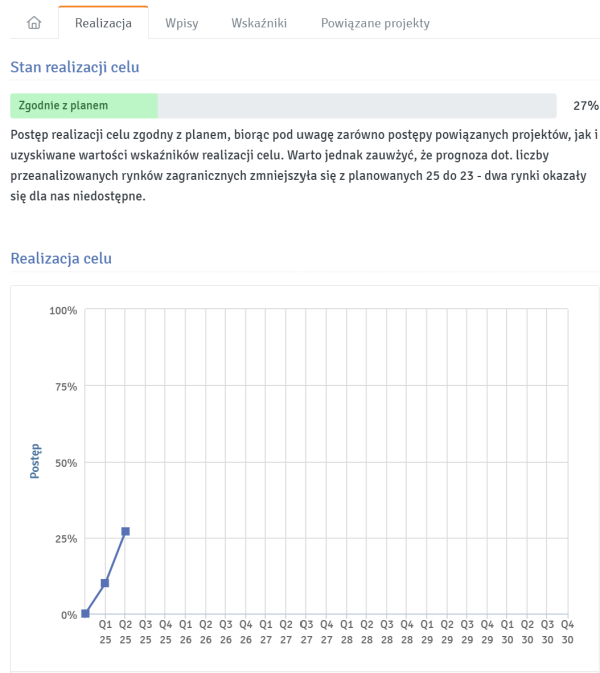Select the chart data point at 0%
Viewport: 600px width, 673px height.
(x=85, y=613)
